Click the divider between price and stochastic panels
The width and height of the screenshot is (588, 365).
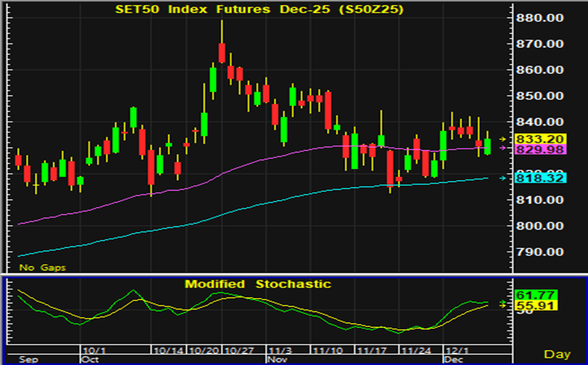[x=258, y=274]
